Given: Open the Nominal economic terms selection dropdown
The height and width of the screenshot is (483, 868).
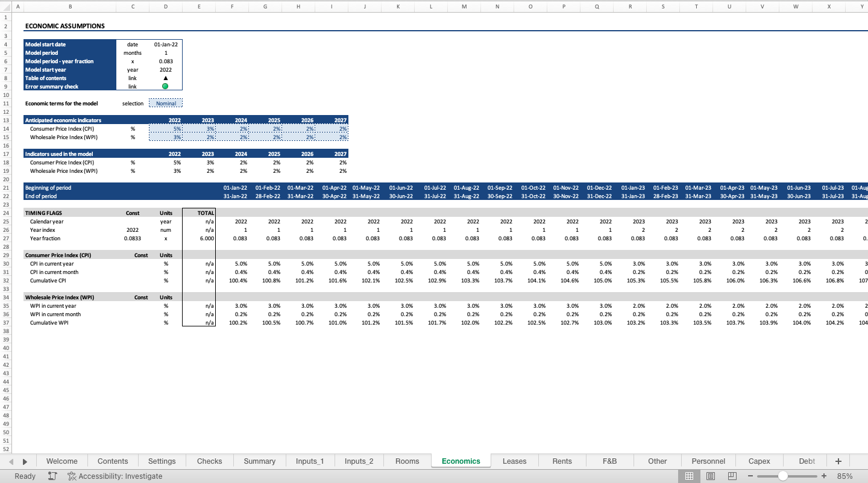Looking at the screenshot, I should tap(166, 103).
